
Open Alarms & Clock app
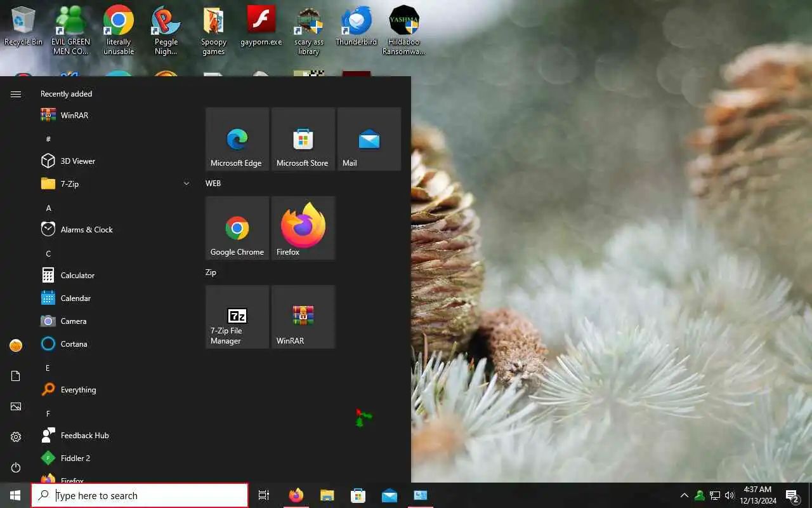pyautogui.click(x=115, y=230)
